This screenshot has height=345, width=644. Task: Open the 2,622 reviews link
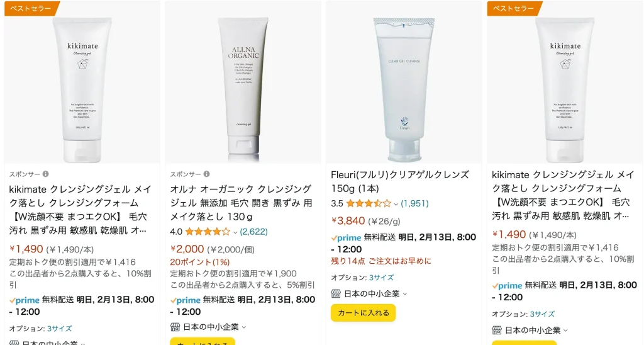pyautogui.click(x=254, y=232)
